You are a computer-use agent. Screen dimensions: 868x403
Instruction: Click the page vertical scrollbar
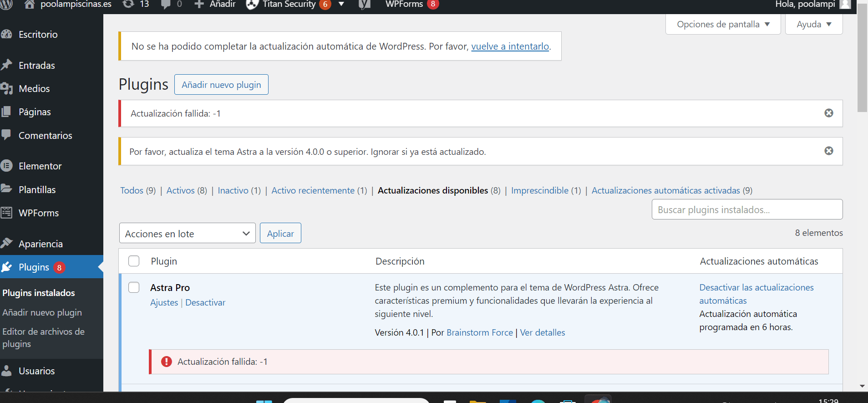pos(862,57)
